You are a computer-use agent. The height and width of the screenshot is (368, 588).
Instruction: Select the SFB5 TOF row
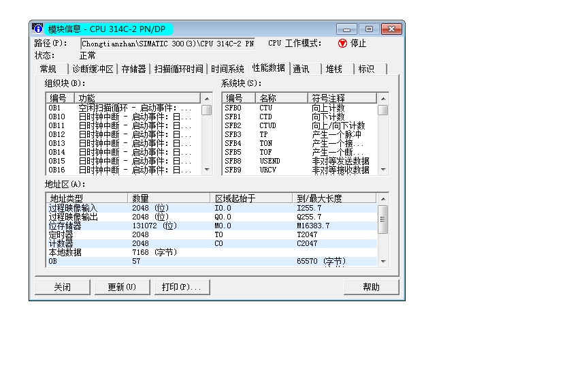pyautogui.click(x=299, y=152)
